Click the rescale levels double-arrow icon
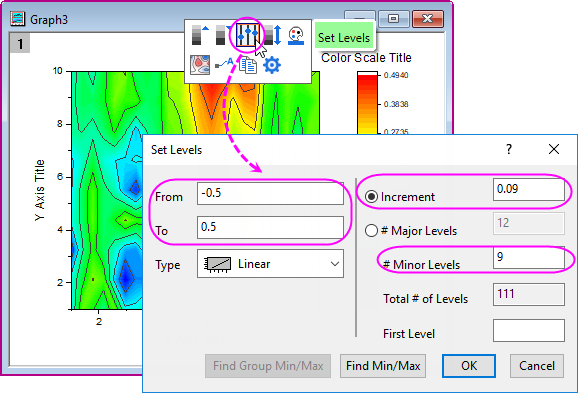Screen dimensions: 580x395 (272, 35)
